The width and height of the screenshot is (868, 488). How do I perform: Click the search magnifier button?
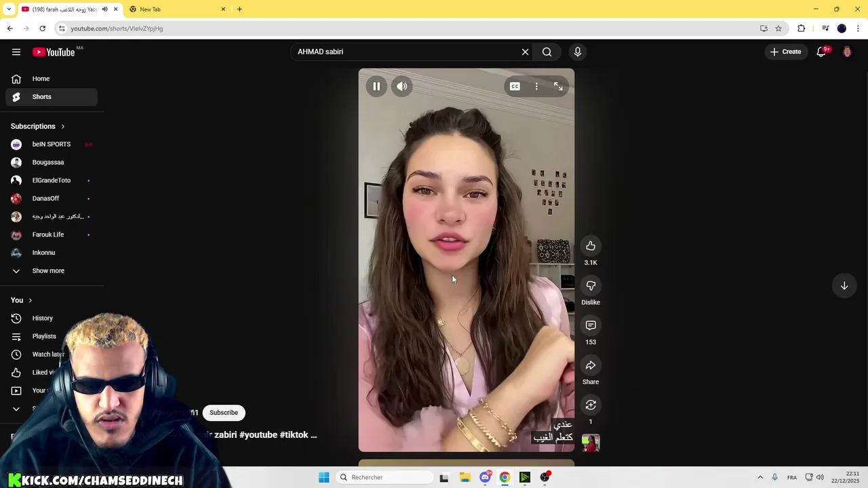click(x=547, y=52)
